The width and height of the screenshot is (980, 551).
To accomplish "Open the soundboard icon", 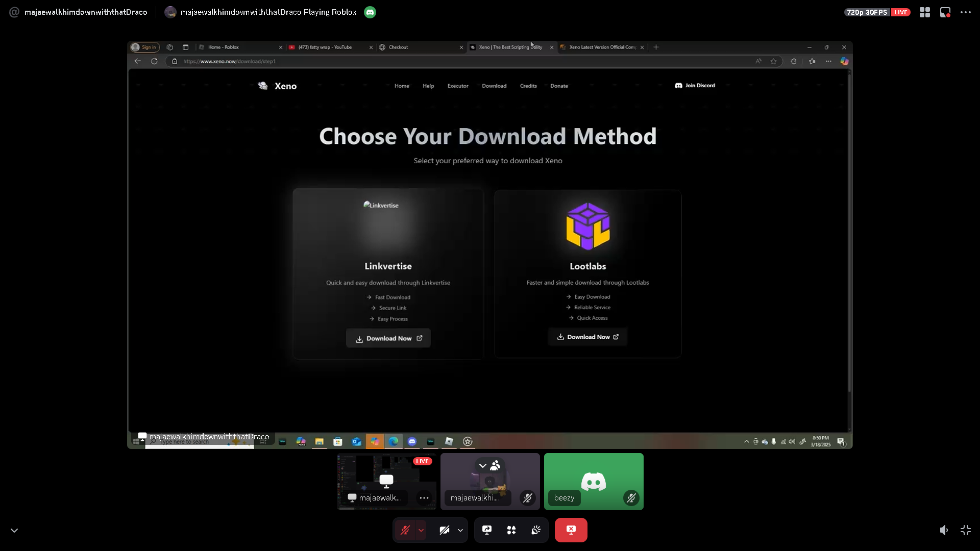I will (536, 530).
